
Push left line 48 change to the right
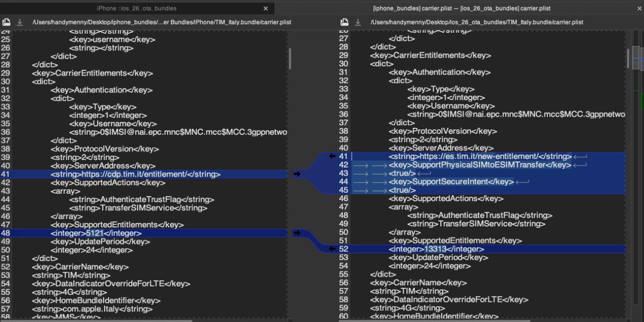pos(297,233)
